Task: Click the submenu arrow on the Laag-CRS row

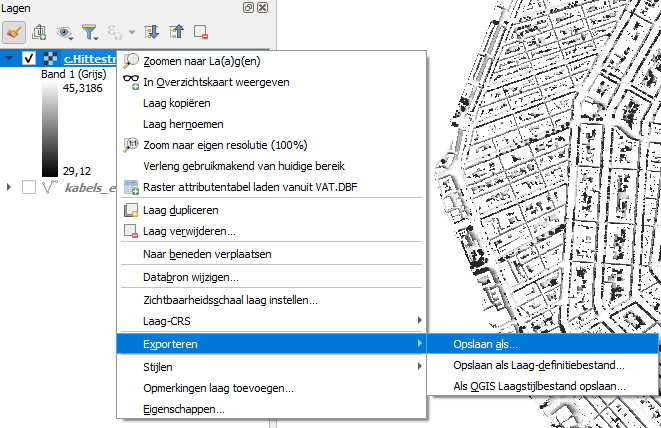Action: coord(419,320)
